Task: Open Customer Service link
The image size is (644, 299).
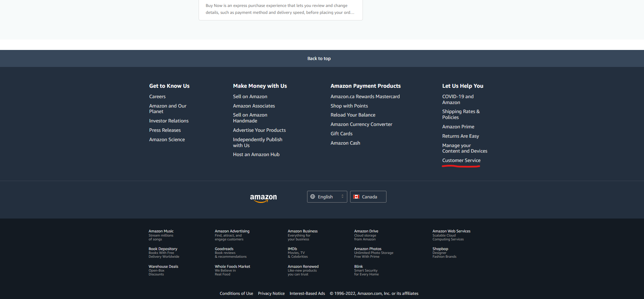Action: tap(461, 160)
